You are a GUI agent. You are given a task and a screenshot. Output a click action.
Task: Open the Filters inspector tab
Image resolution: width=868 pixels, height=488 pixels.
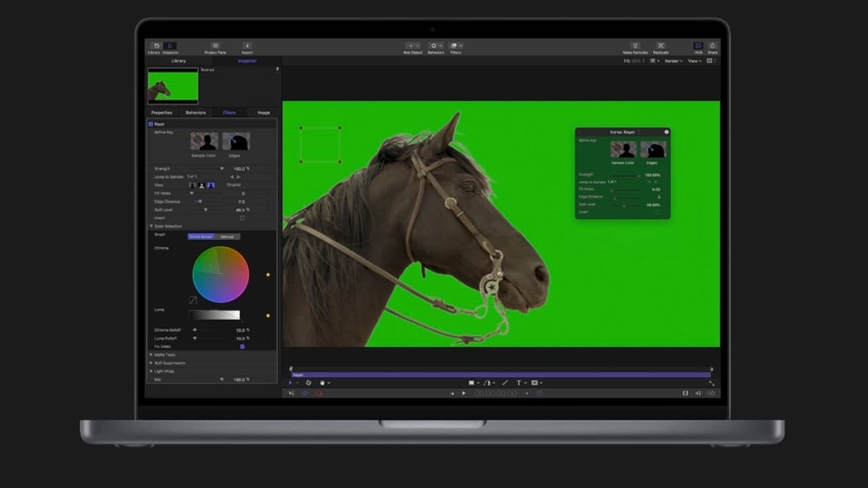click(x=229, y=113)
